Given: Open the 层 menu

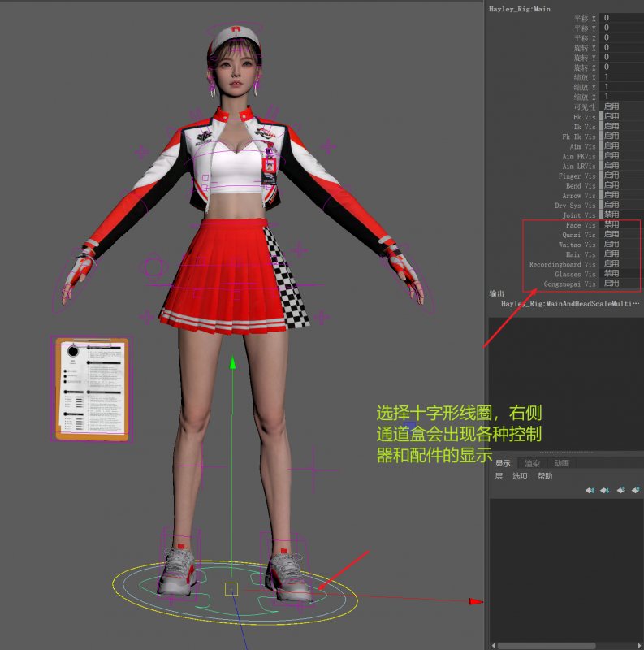Looking at the screenshot, I should [x=499, y=476].
